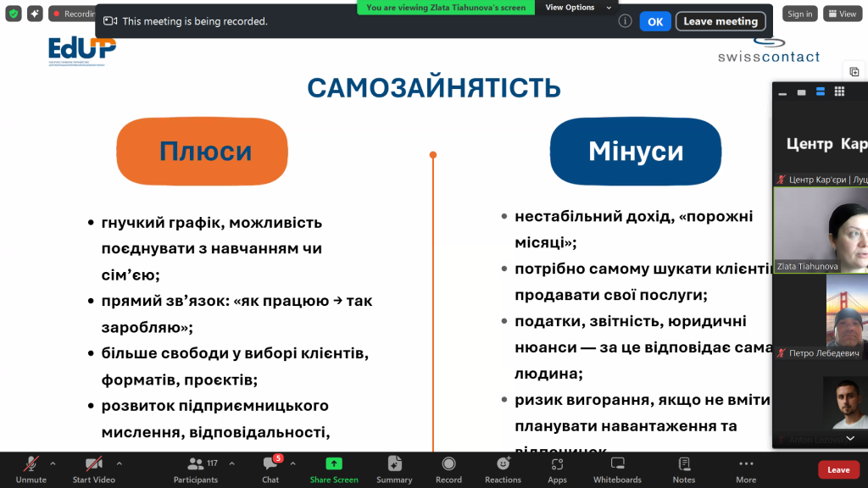
Task: Click the green Share Screen icon
Action: pyautogui.click(x=334, y=463)
